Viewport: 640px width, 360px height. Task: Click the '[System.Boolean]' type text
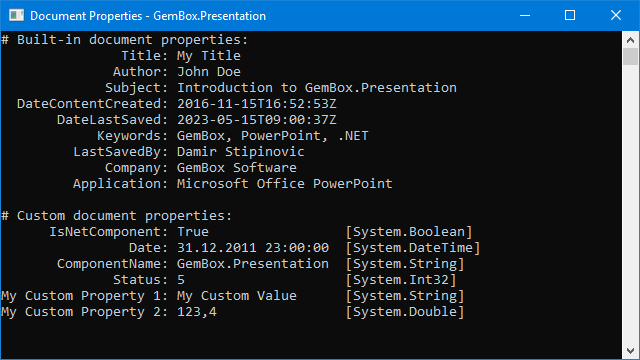pyautogui.click(x=409, y=232)
